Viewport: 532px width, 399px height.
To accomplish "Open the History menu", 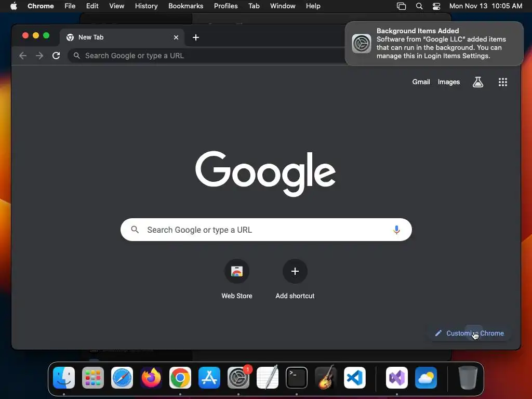I will pyautogui.click(x=146, y=6).
